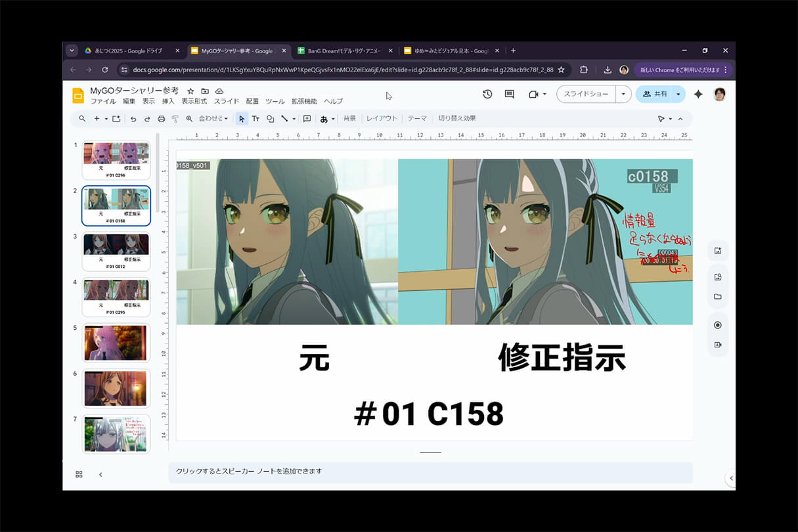Image resolution: width=798 pixels, height=532 pixels.
Task: Undo the last action
Action: point(134,118)
